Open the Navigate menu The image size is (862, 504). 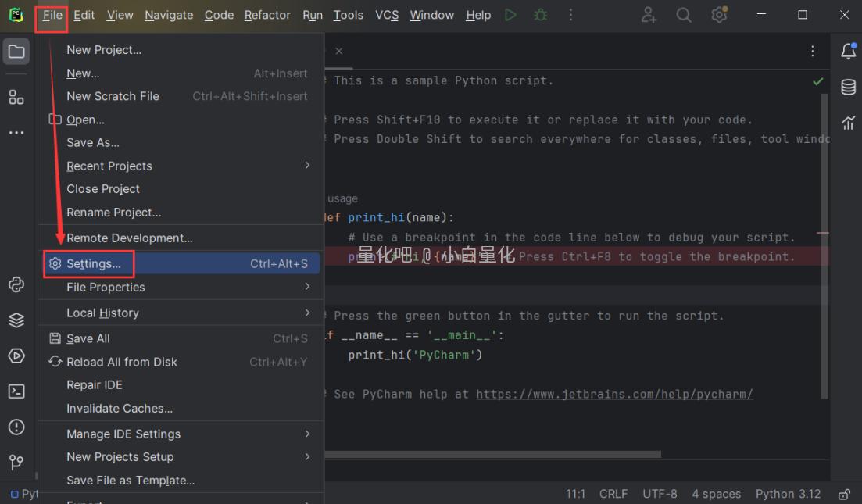[x=169, y=15]
